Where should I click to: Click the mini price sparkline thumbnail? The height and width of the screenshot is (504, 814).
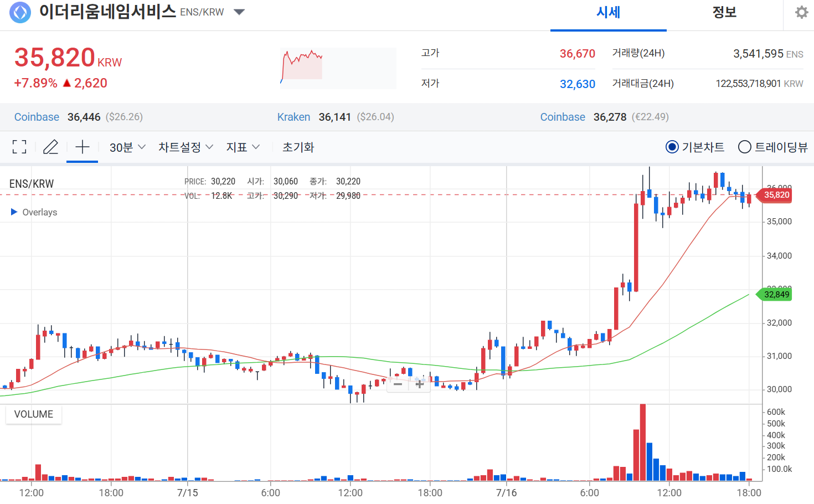pos(338,68)
